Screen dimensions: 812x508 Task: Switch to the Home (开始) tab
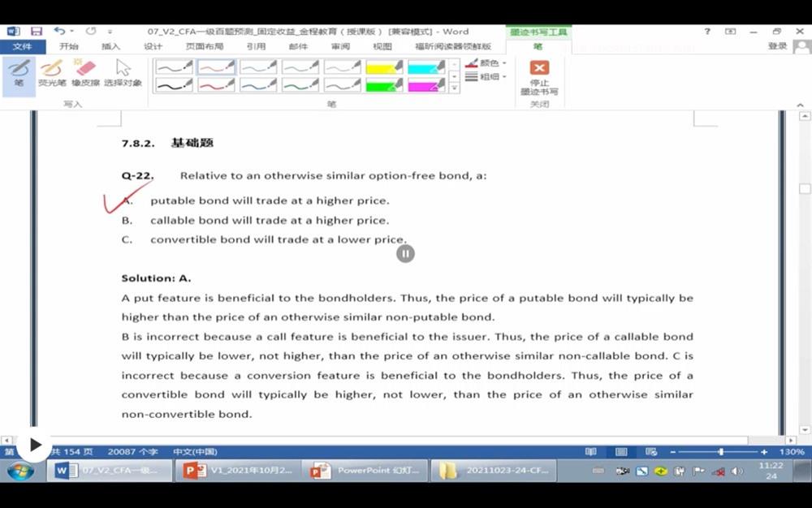[x=68, y=46]
